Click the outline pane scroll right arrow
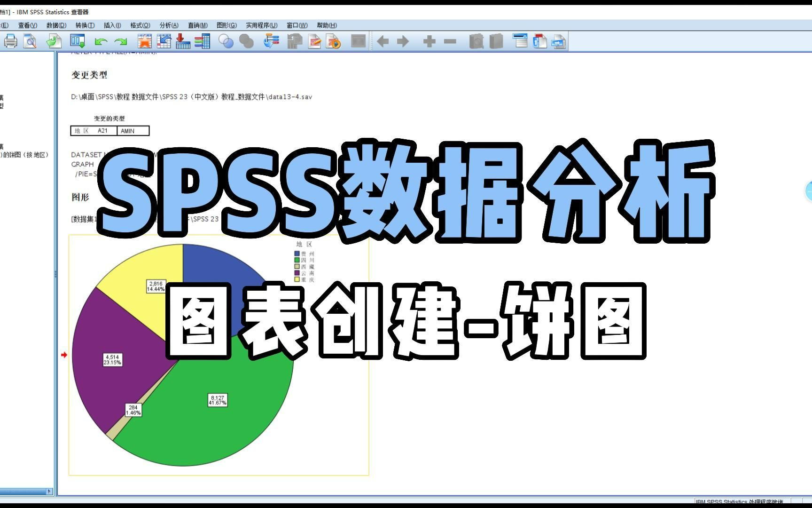 (49, 491)
